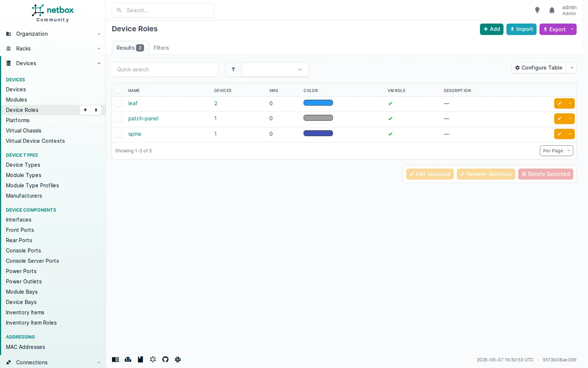Viewport: 588px width, 368px height.
Task: Open the documentation book icon in footer
Action: pos(115,360)
